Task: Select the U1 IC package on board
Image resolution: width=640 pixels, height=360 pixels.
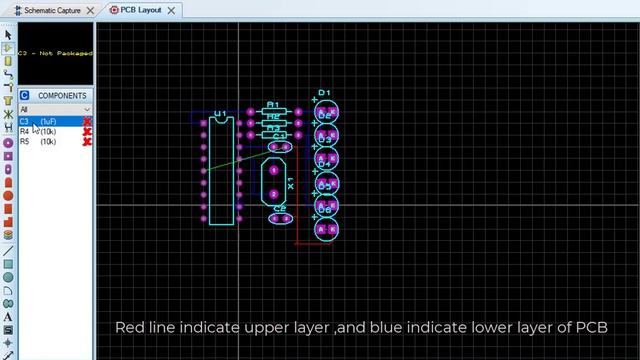Action: tap(222, 171)
